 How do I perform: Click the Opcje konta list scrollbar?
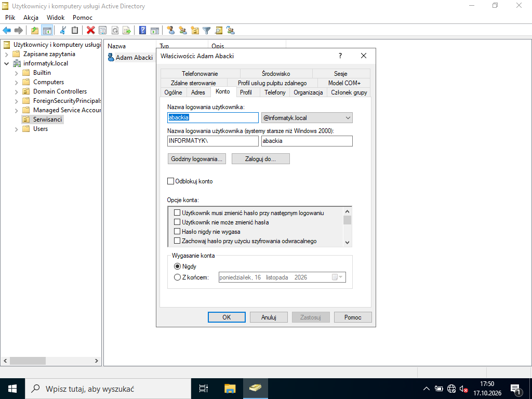pyautogui.click(x=347, y=227)
